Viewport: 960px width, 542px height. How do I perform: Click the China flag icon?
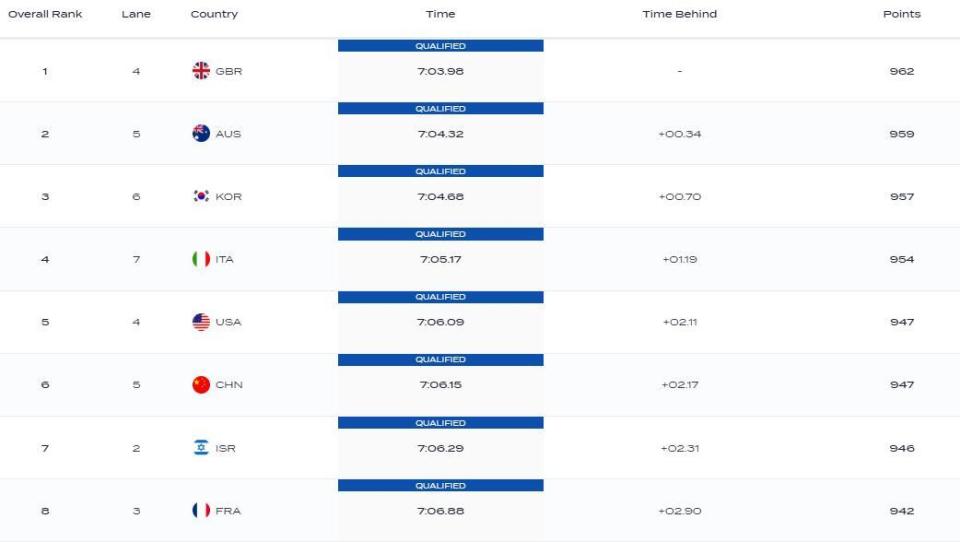[201, 385]
